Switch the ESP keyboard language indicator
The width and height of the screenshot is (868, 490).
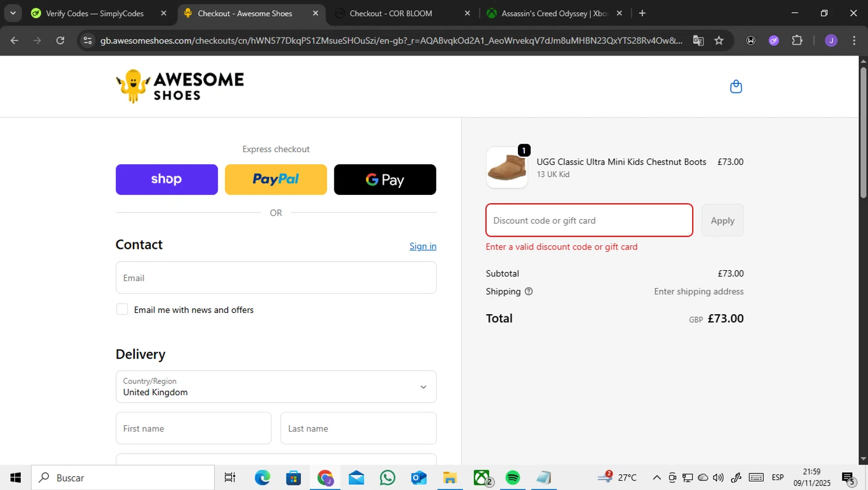tap(778, 478)
